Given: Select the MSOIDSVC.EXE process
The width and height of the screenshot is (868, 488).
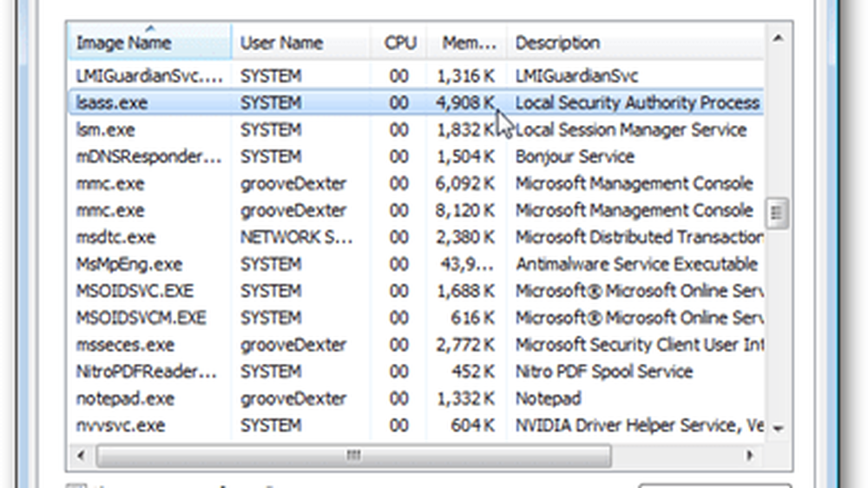Looking at the screenshot, I should tap(416, 291).
